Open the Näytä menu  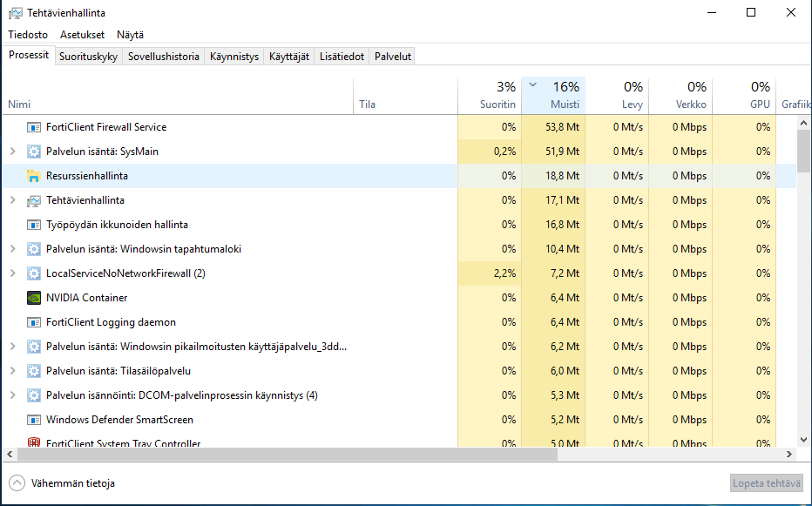130,35
